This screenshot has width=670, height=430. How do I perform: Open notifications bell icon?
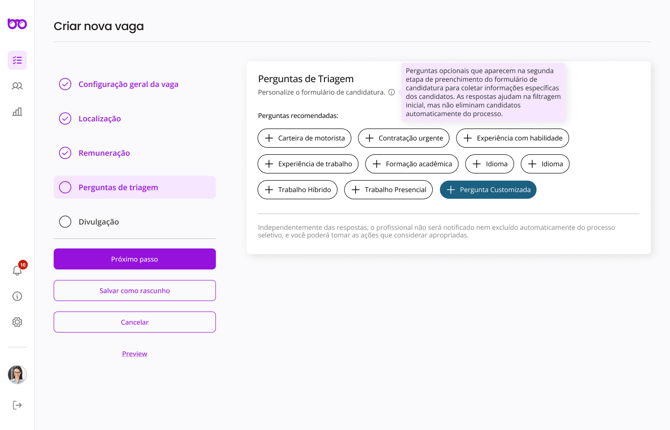17,270
